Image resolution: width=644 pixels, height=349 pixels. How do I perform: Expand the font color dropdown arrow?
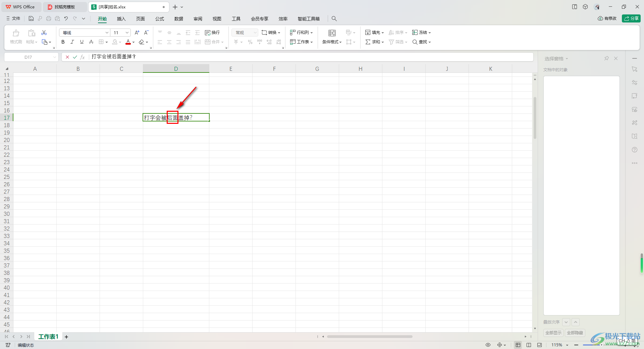coord(133,42)
